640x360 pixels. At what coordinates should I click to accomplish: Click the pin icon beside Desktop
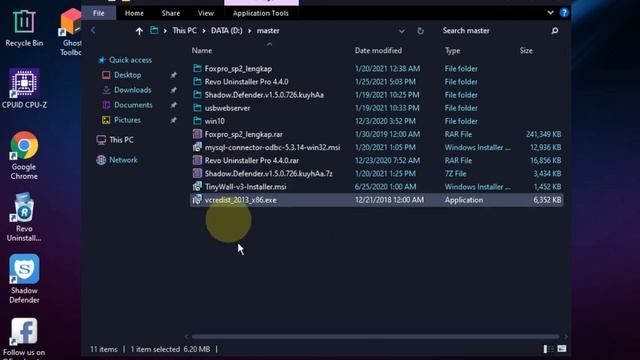(x=173, y=75)
